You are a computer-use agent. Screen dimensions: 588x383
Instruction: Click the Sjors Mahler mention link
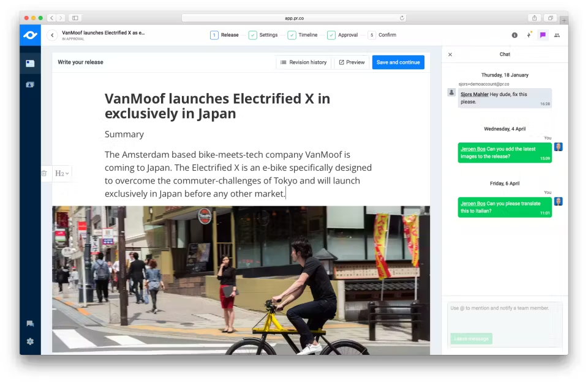(x=474, y=94)
